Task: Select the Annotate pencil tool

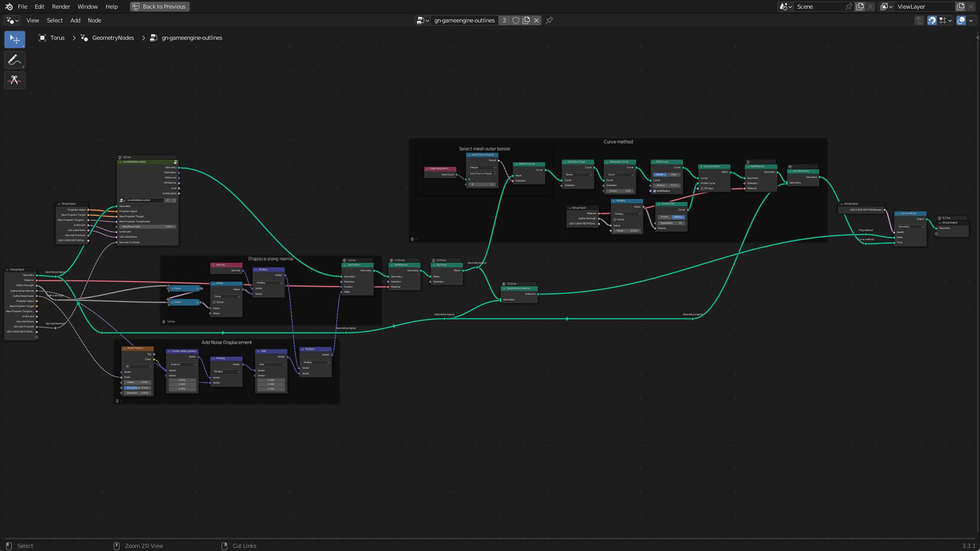Action: pos(15,60)
